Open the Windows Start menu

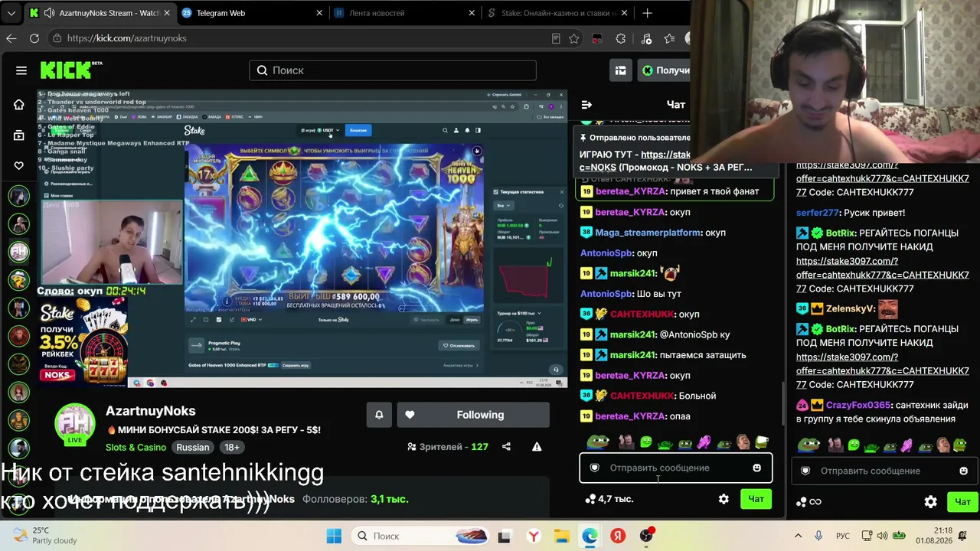334,536
